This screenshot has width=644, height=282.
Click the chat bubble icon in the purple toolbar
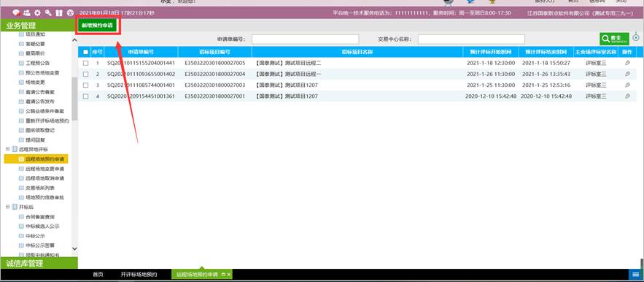pos(17,13)
